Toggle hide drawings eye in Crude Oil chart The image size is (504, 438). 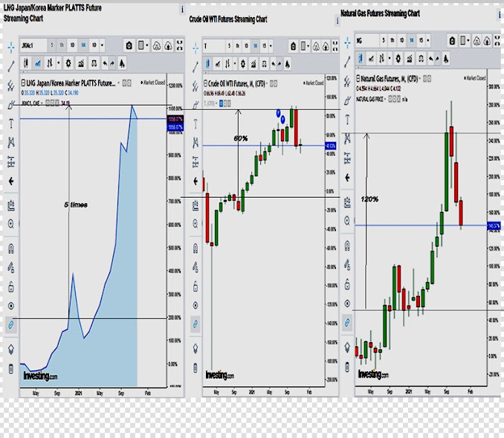point(196,305)
